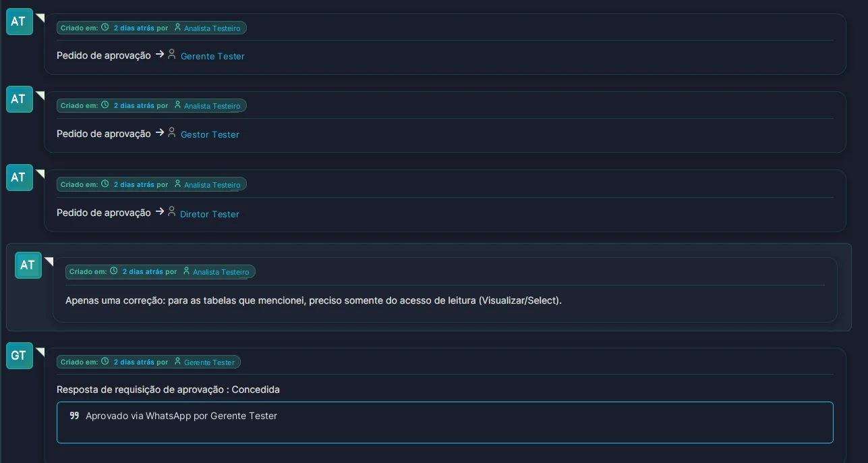Click the AT avatar beside Gestor Tester request

point(20,99)
